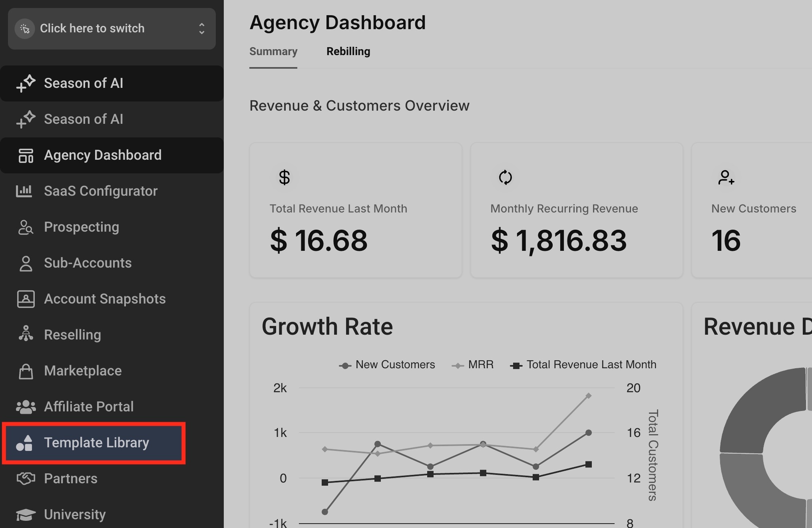Image resolution: width=812 pixels, height=528 pixels.
Task: Click the Monthly Recurring Revenue card
Action: point(576,210)
